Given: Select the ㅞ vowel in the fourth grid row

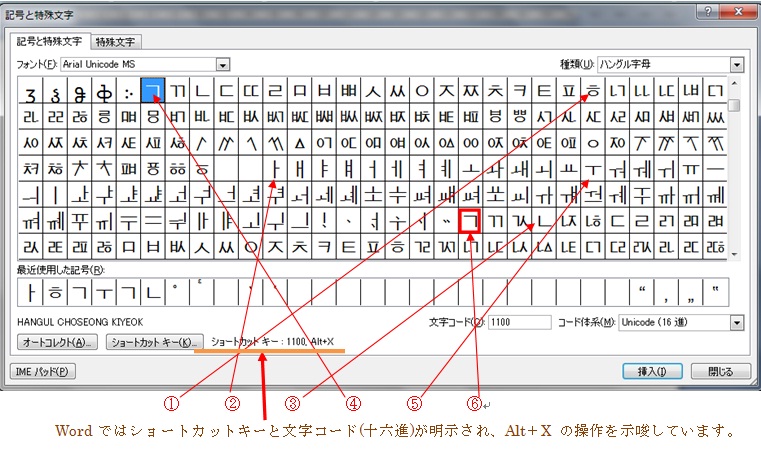Looking at the screenshot, I should tap(642, 169).
